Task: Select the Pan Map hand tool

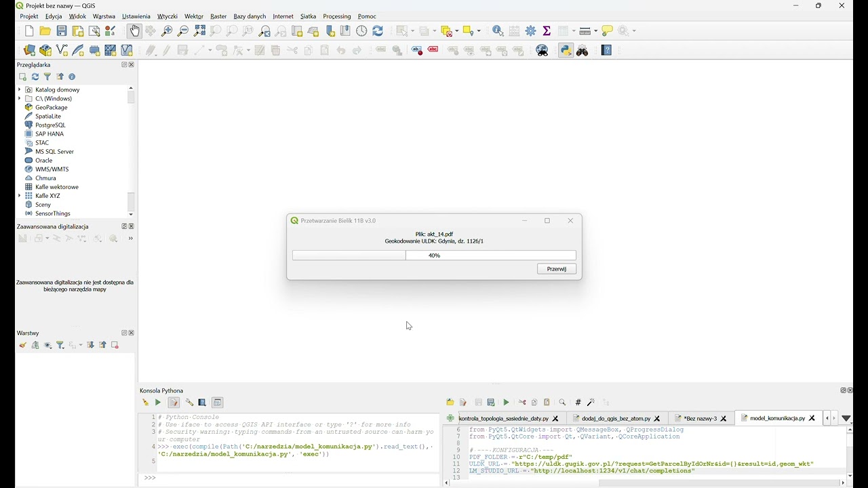Action: [x=134, y=31]
